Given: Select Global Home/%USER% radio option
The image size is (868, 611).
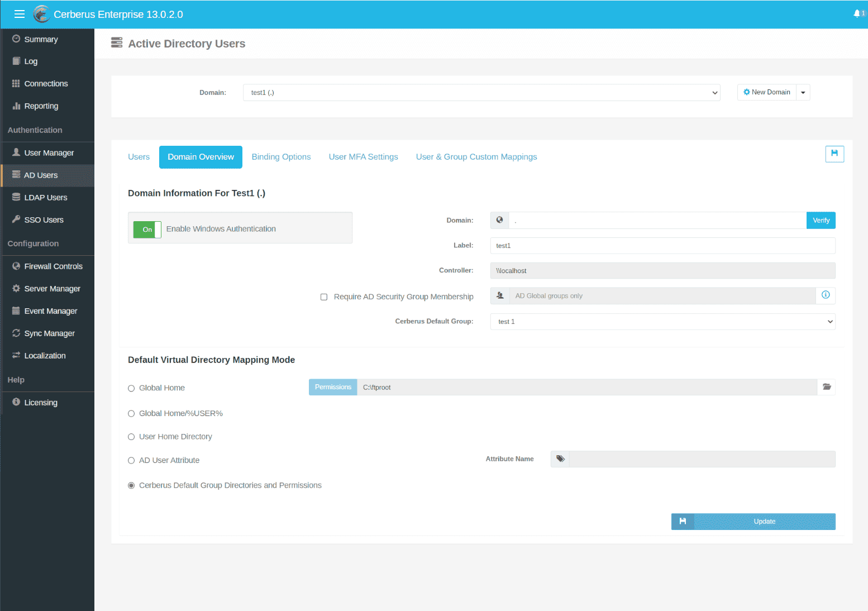Looking at the screenshot, I should point(131,414).
